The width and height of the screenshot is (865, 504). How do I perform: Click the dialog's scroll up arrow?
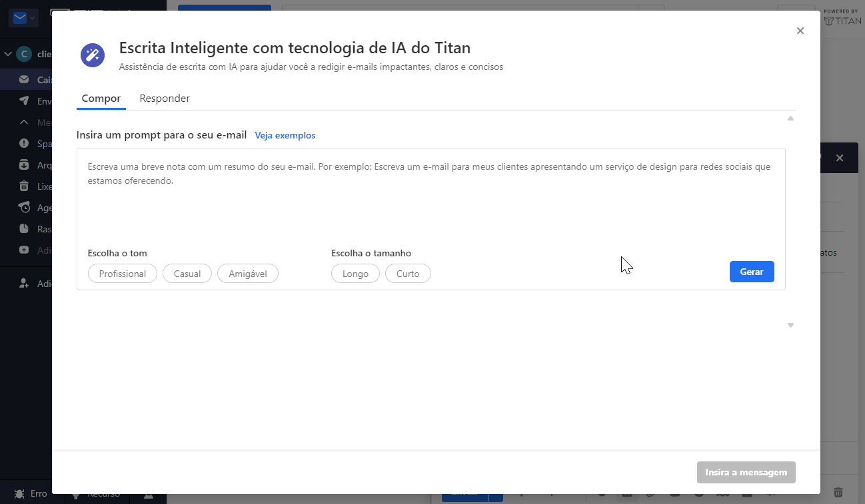pos(790,118)
